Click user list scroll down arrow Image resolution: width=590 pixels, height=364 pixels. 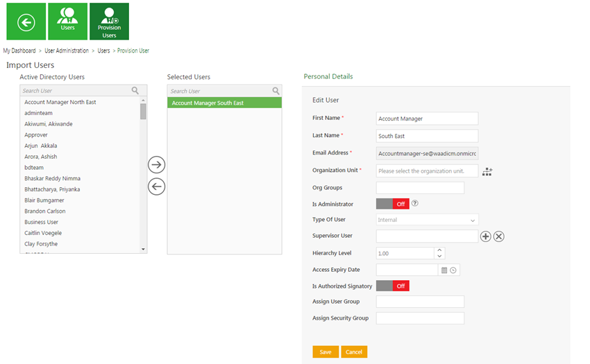(143, 250)
